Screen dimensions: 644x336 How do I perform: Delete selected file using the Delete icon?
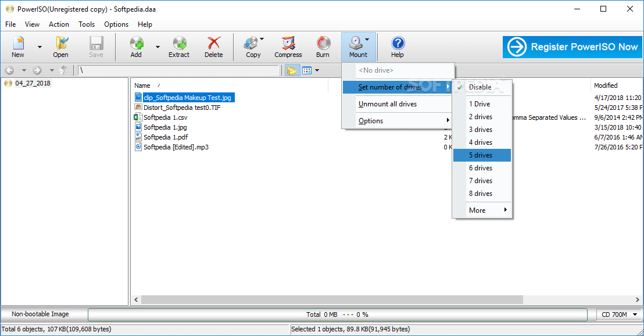pos(213,47)
